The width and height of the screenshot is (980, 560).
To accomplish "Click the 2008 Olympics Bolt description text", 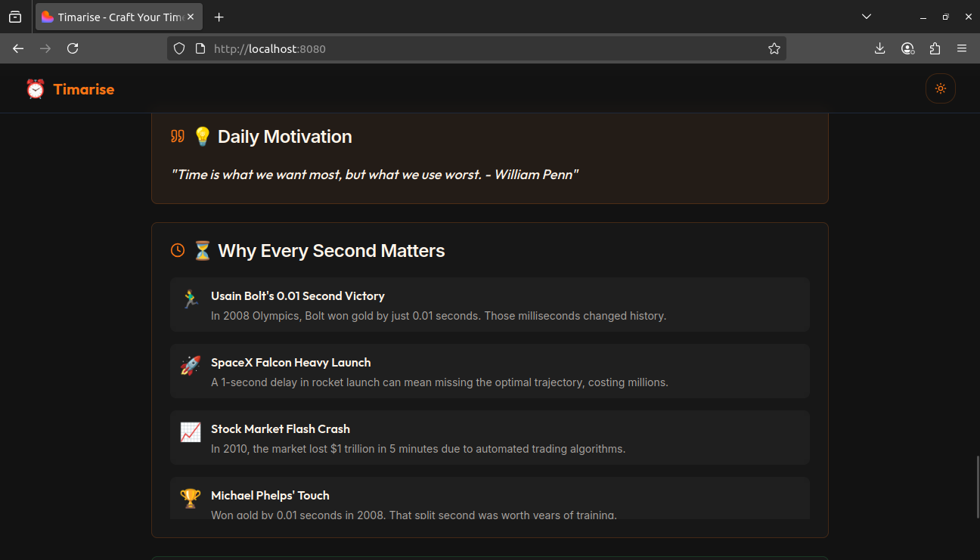I will [x=439, y=316].
